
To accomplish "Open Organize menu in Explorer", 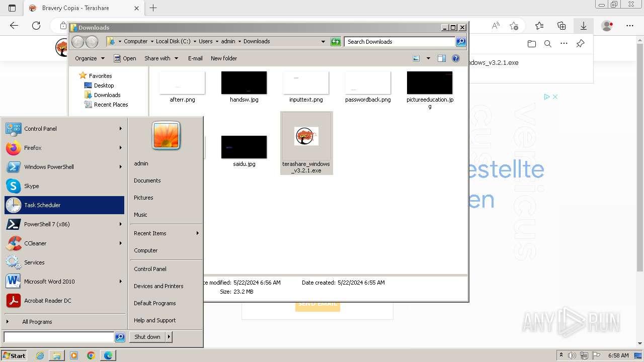I will pos(90,58).
